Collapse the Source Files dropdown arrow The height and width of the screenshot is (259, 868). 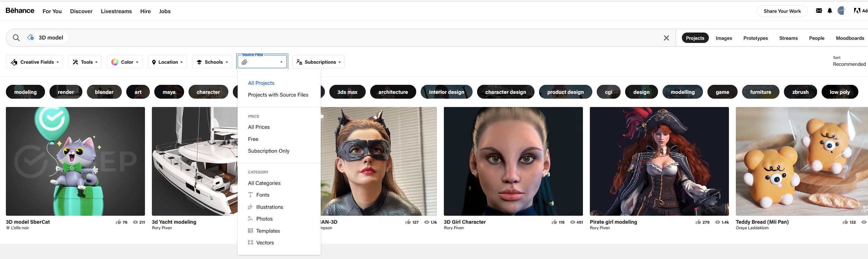click(x=281, y=62)
